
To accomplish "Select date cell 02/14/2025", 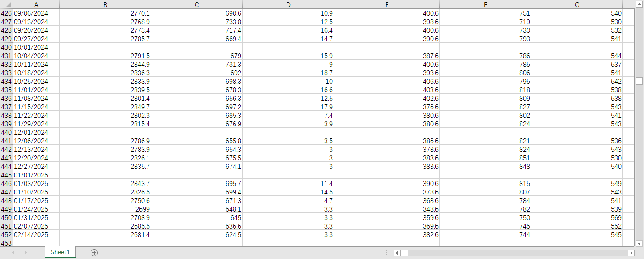I will 36,235.
